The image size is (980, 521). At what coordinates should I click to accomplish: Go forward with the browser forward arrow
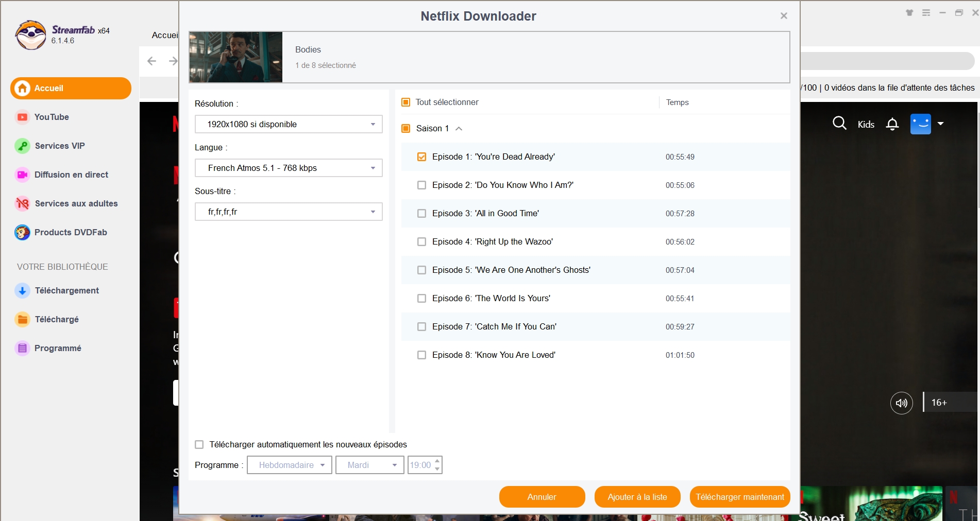click(173, 61)
